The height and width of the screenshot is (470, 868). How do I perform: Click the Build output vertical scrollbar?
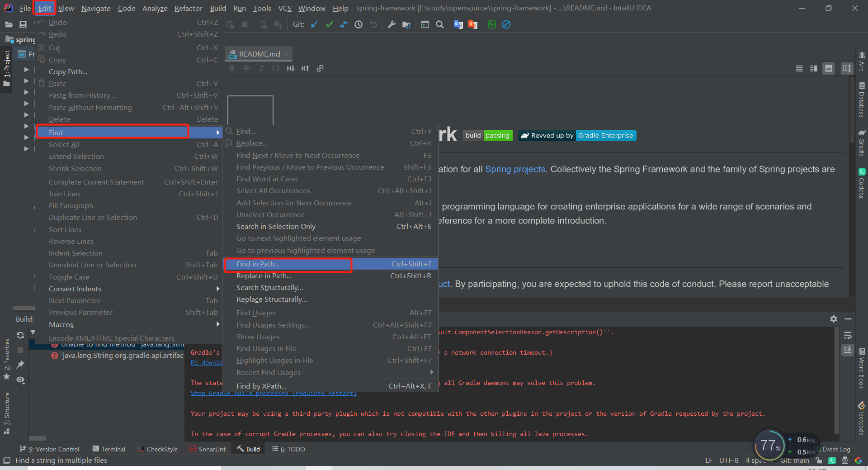pos(837,380)
